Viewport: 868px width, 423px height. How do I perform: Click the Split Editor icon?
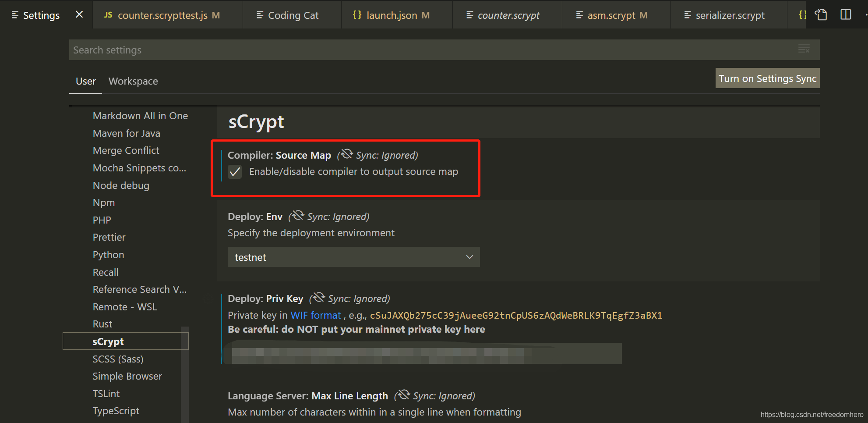846,14
